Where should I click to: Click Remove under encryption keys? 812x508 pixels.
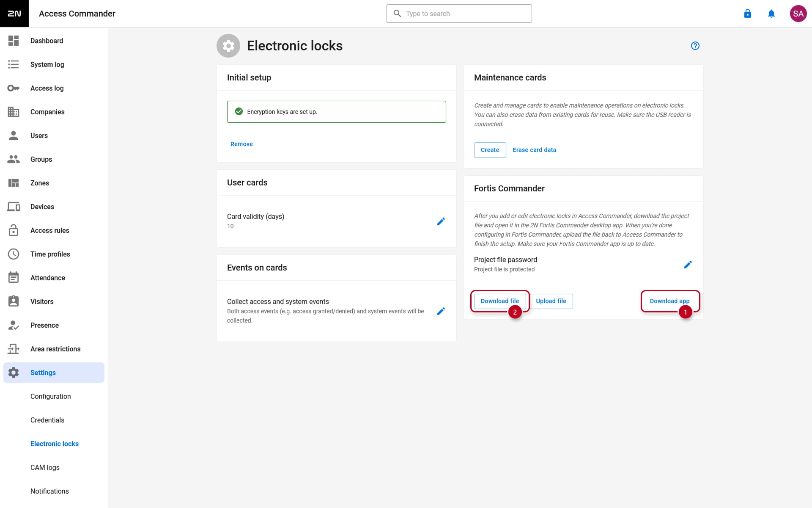(241, 144)
